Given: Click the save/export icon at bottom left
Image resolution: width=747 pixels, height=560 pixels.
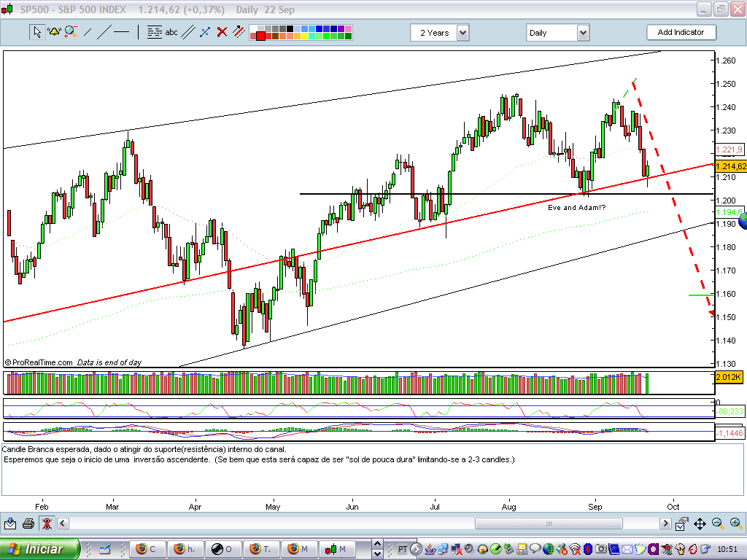Looking at the screenshot, I should (9, 523).
